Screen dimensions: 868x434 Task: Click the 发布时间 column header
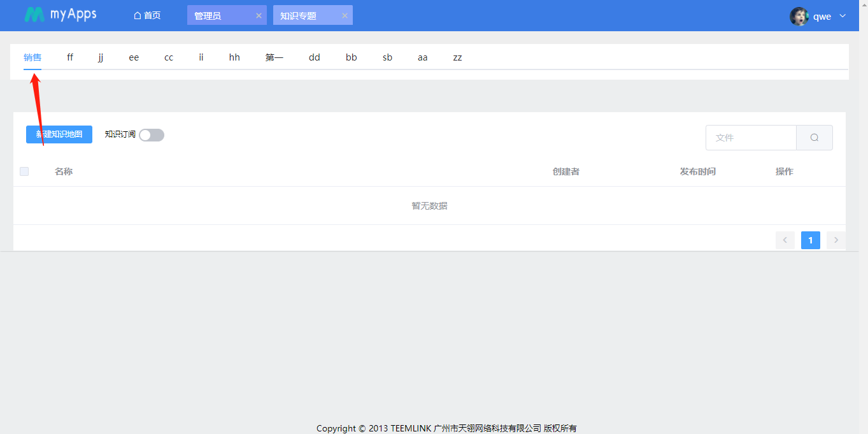click(698, 171)
